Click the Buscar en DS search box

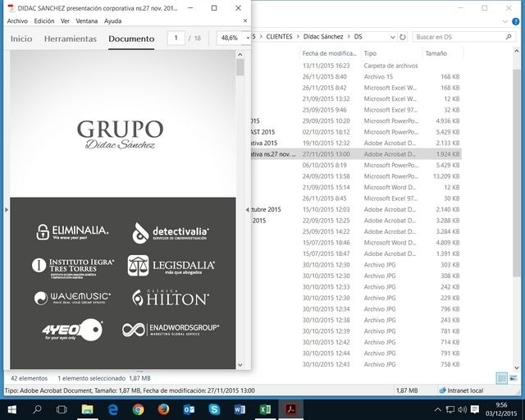tap(459, 37)
